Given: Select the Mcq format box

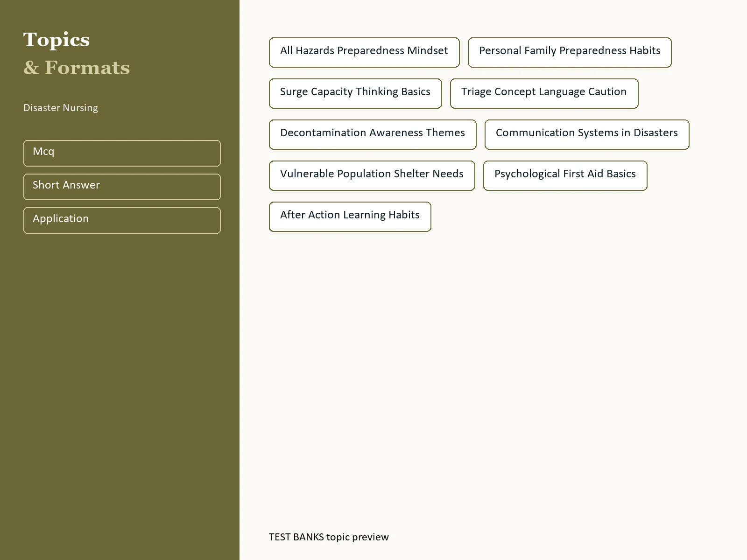Looking at the screenshot, I should pyautogui.click(x=122, y=153).
